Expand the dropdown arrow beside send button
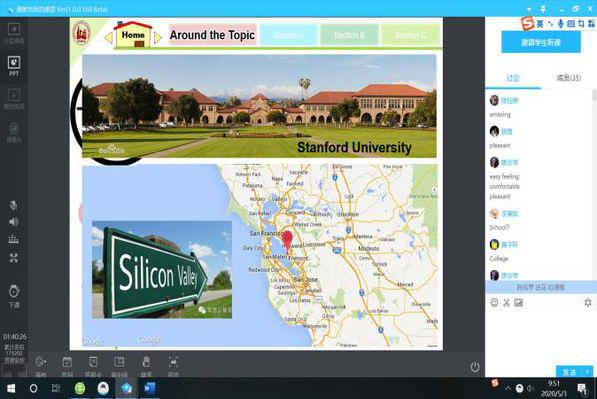 588,372
